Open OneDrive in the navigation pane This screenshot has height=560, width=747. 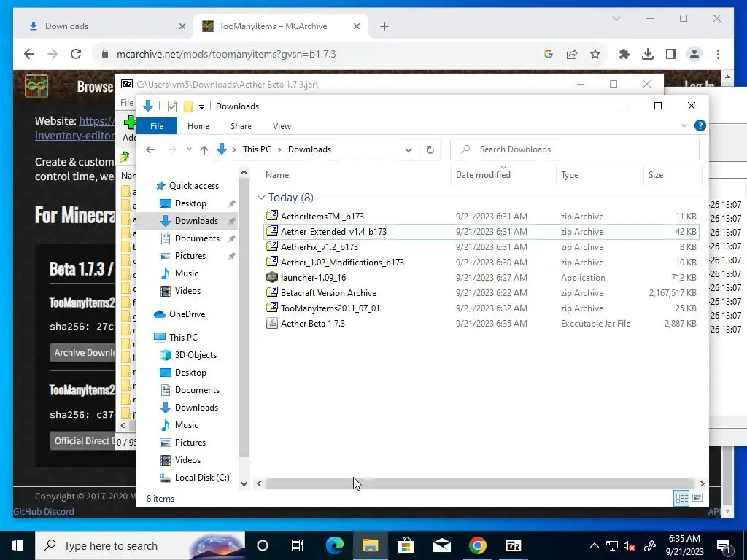[x=187, y=314]
